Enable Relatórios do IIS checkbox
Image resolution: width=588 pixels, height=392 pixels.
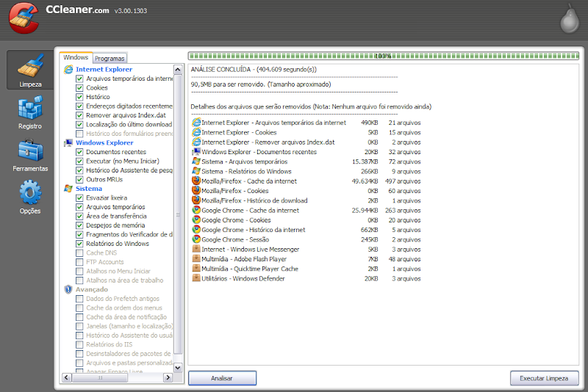[79, 344]
